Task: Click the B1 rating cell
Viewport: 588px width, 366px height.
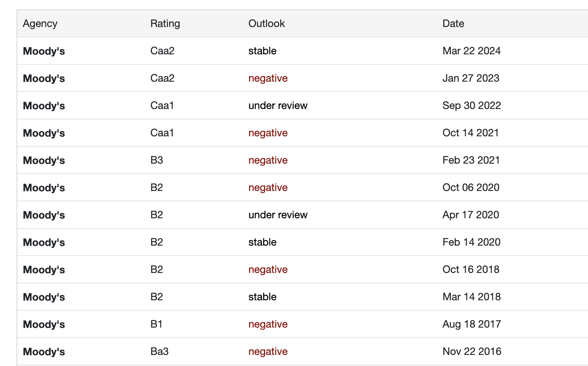Action: click(157, 324)
